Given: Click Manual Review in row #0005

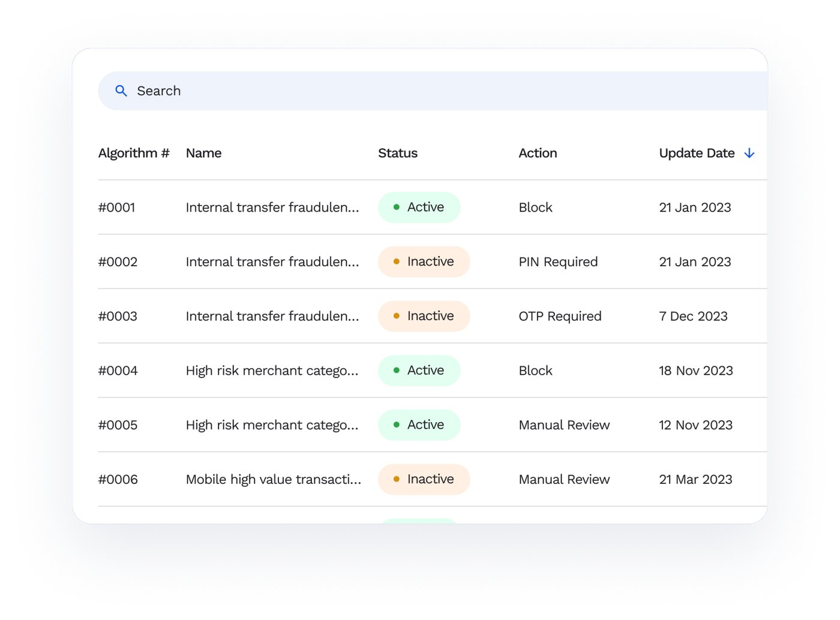Looking at the screenshot, I should click(x=564, y=425).
